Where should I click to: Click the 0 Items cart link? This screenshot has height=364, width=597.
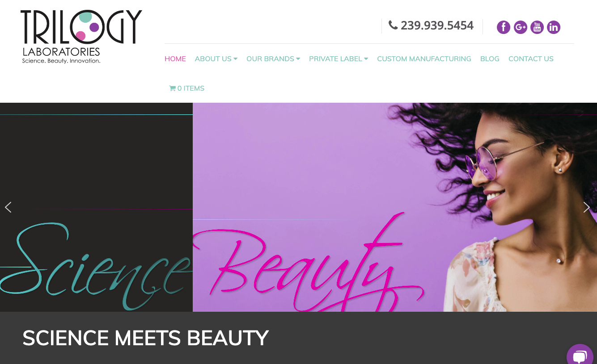point(187,88)
